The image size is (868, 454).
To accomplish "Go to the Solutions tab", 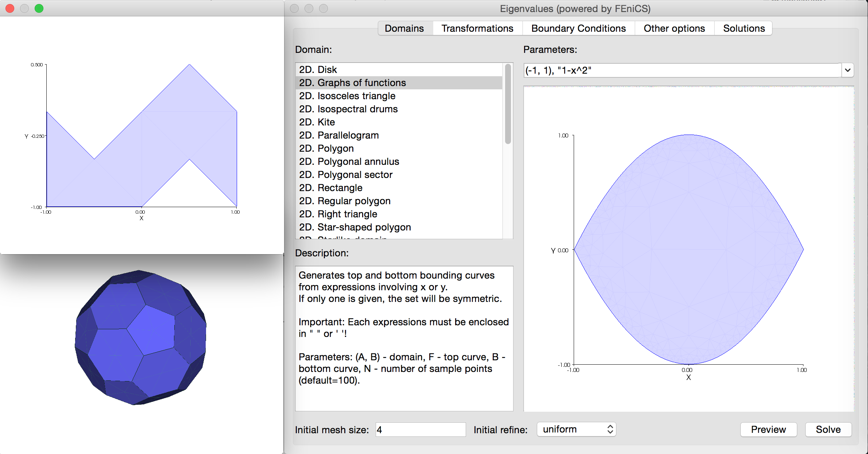I will coord(744,28).
